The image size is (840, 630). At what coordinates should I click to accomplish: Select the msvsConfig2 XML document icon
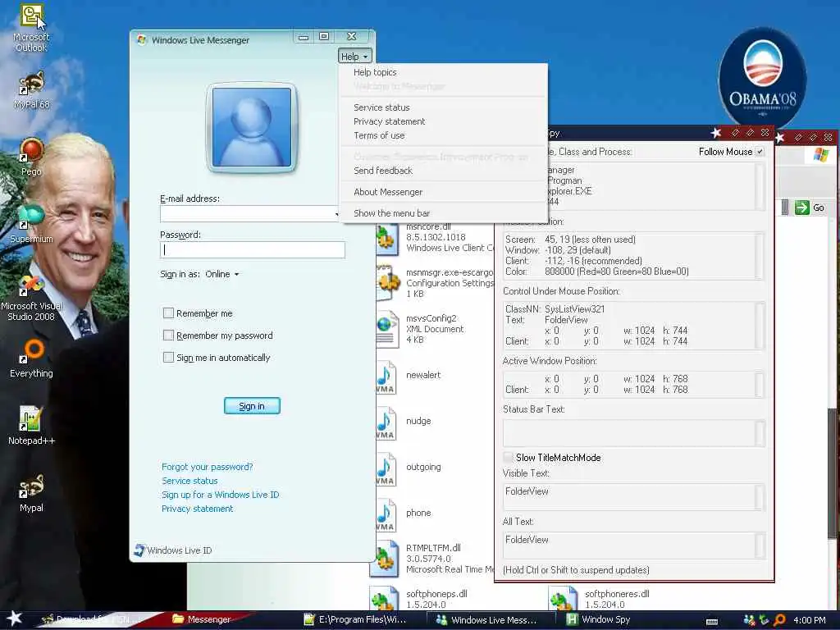pyautogui.click(x=387, y=329)
